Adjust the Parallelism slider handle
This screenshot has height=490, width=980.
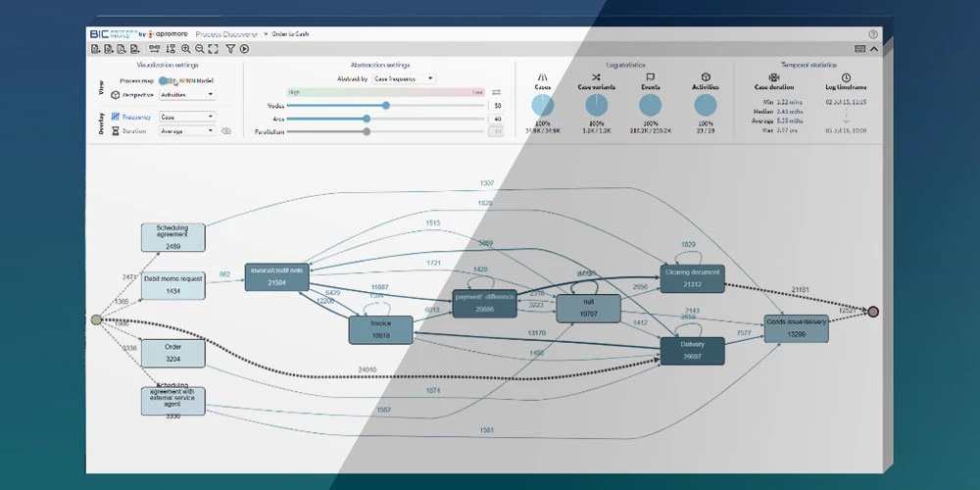click(x=367, y=132)
